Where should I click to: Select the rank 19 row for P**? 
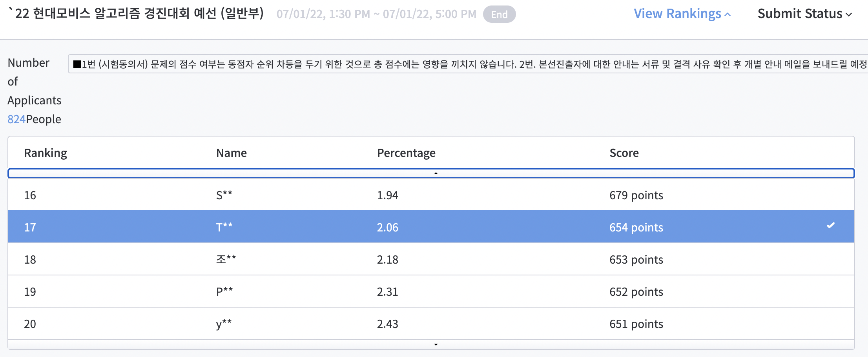(431, 291)
